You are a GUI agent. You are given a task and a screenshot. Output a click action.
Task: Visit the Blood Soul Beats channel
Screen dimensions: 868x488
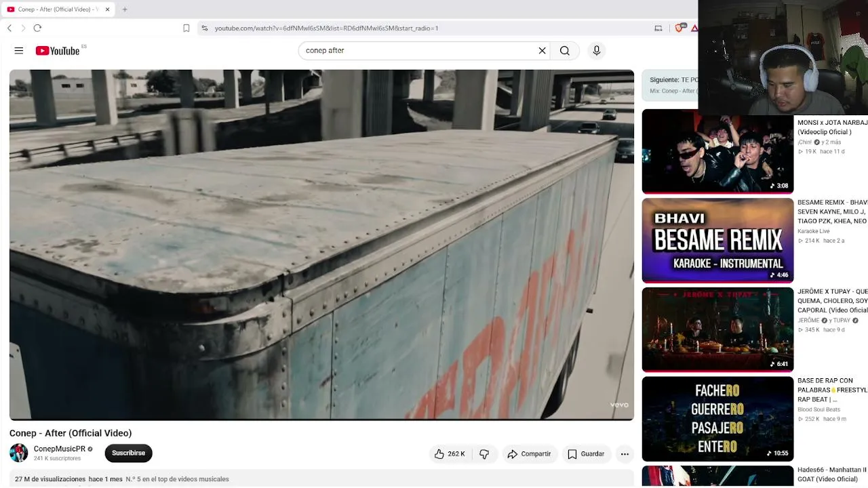click(818, 409)
